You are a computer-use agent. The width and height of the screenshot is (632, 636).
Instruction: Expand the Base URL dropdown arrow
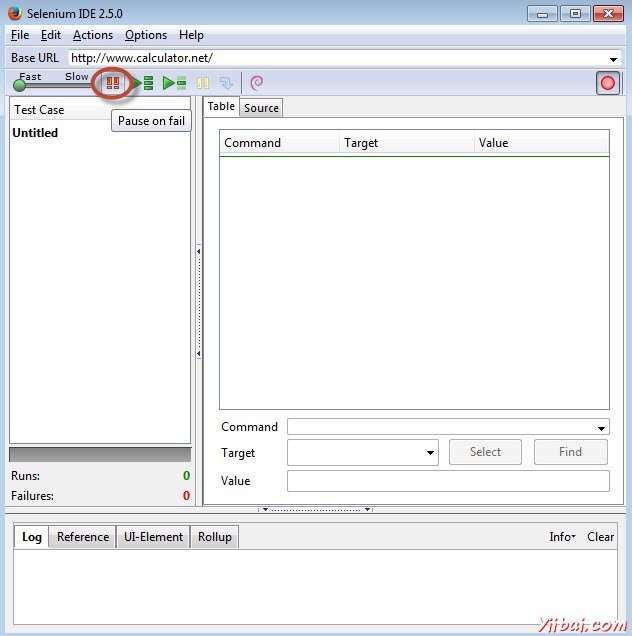[613, 59]
